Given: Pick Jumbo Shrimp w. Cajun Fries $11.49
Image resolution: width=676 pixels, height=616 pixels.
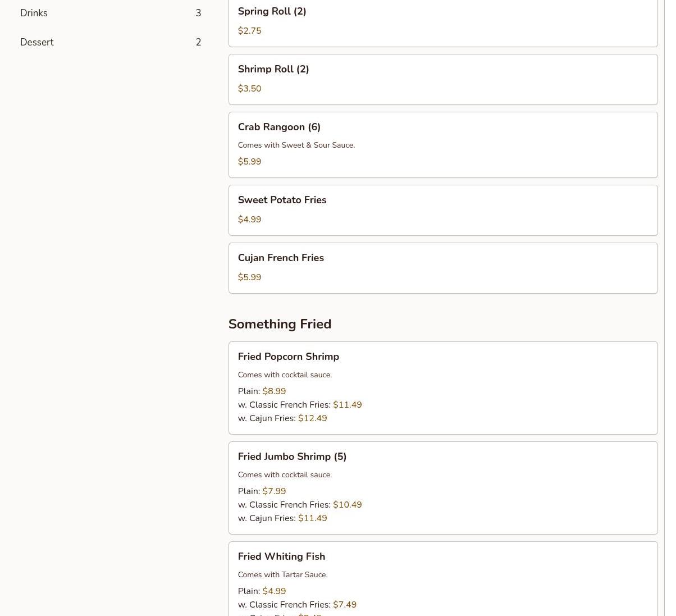Looking at the screenshot, I should (x=282, y=518).
